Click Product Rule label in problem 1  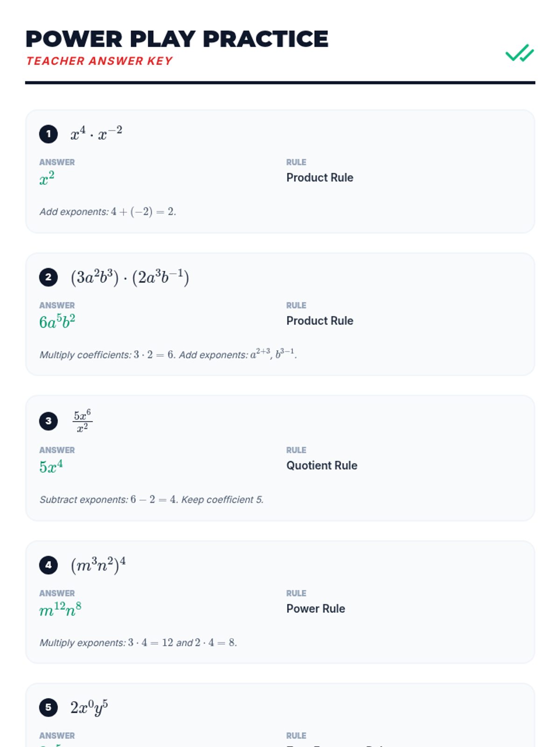coord(320,178)
